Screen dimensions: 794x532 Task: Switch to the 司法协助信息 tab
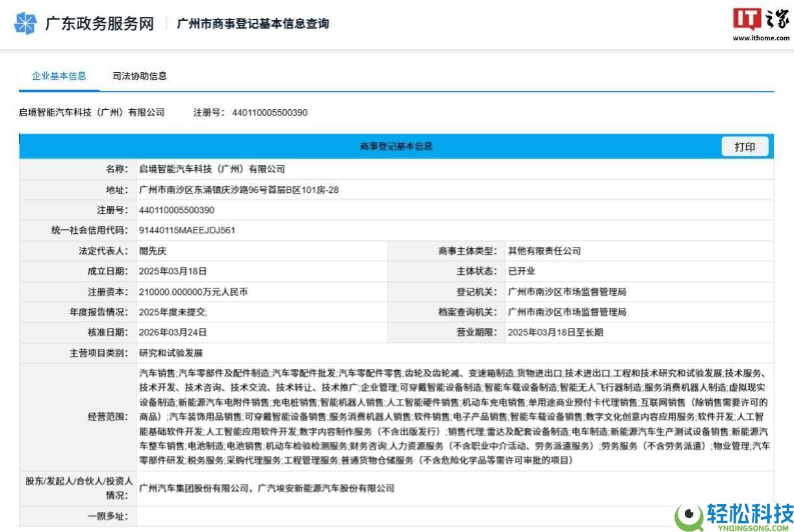[140, 76]
